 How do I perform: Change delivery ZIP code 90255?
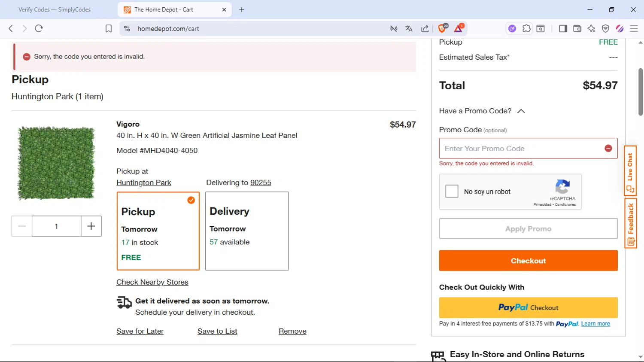click(x=261, y=183)
